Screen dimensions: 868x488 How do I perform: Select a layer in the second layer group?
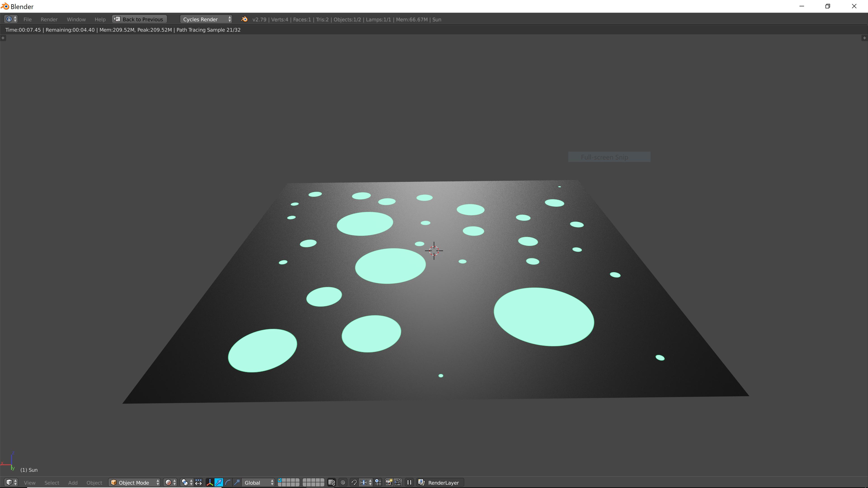(x=313, y=482)
